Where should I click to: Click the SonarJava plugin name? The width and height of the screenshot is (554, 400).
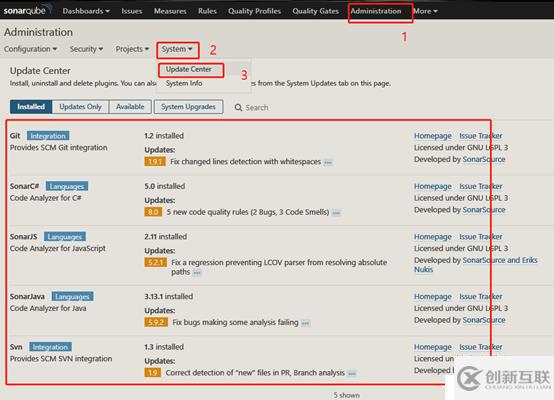pyautogui.click(x=27, y=296)
